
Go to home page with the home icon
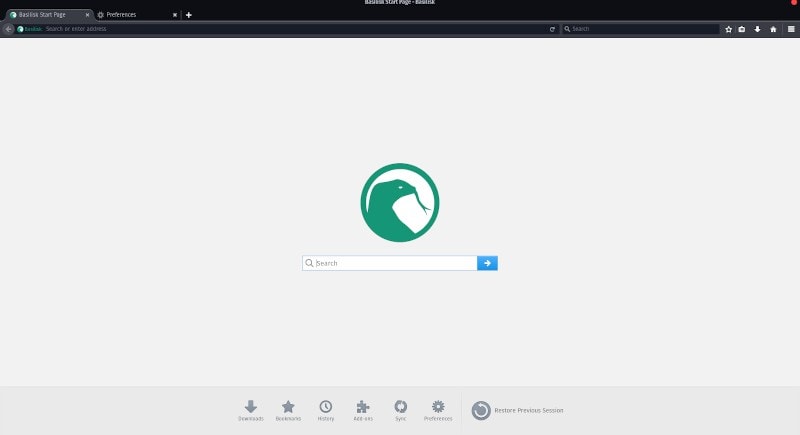(x=773, y=29)
